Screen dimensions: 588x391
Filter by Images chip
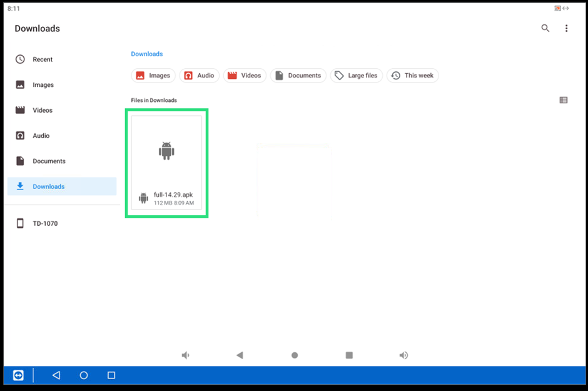coord(153,75)
